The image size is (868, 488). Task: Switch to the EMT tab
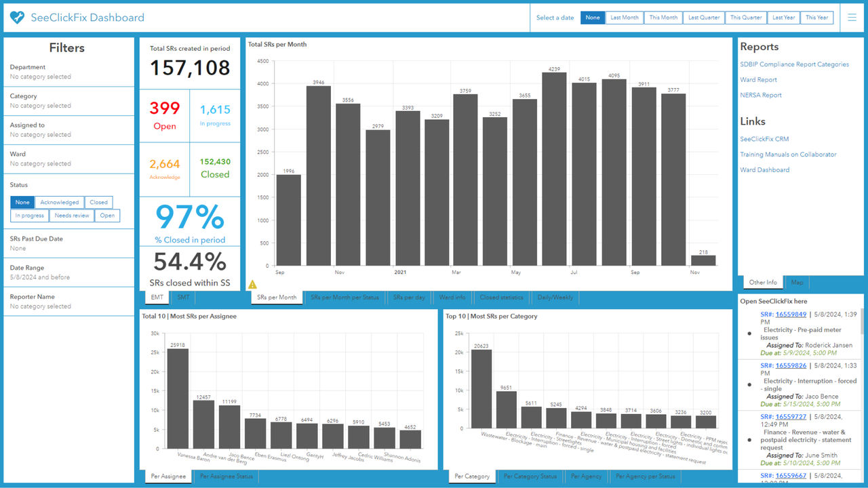(157, 297)
